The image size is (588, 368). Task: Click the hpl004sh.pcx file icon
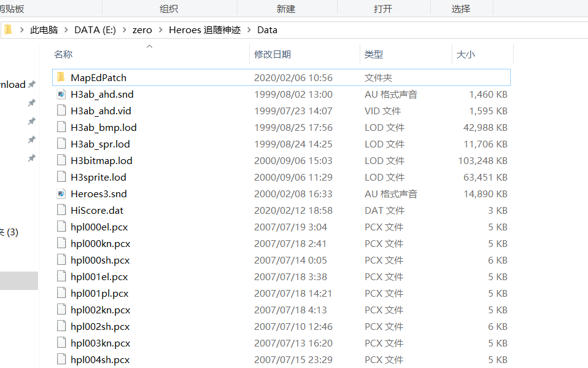(61, 359)
